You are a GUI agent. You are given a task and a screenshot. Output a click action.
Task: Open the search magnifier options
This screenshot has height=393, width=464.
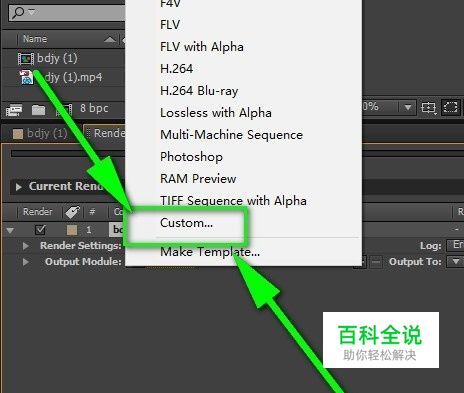click(22, 12)
